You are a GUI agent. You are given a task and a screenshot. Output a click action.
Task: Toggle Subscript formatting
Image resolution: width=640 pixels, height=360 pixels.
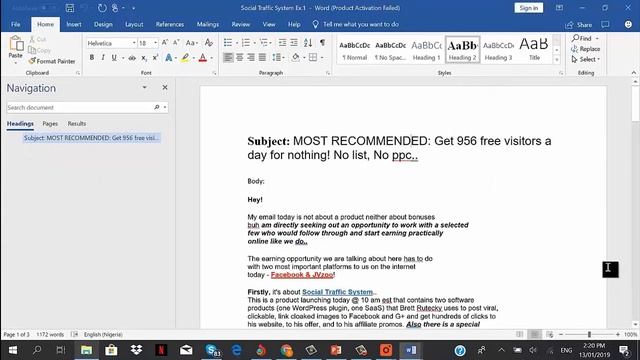(x=144, y=58)
